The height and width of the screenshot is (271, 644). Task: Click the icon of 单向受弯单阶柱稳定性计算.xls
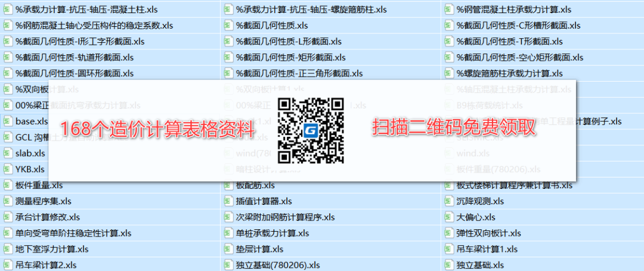(x=8, y=233)
